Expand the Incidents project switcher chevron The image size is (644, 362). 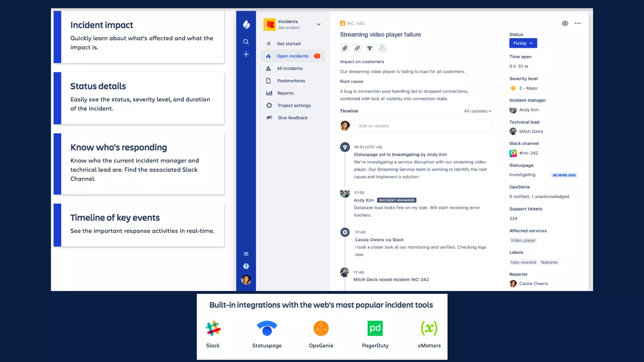pos(319,24)
